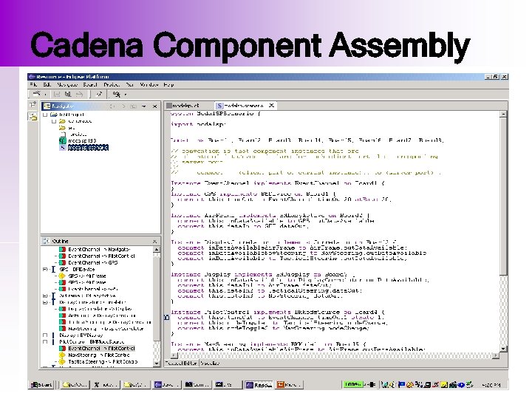Viewport: 532px width, 399px height.
Task: Click the External Tools run icon
Action: (x=117, y=95)
